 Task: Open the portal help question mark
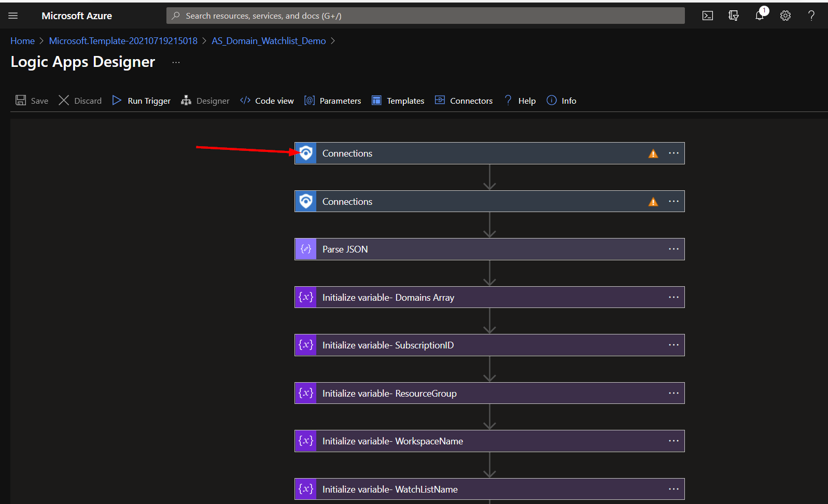(x=811, y=16)
